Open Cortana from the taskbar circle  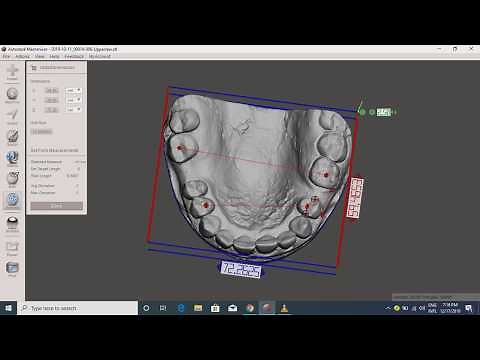146,308
